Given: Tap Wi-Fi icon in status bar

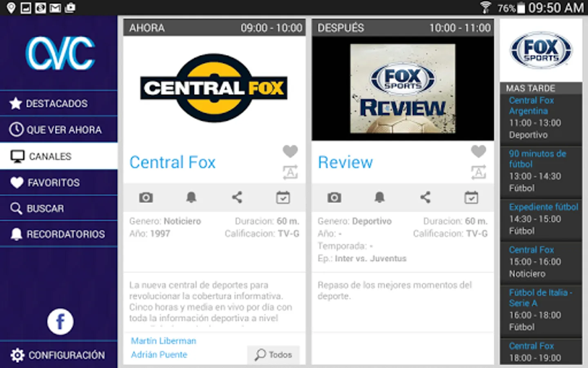Looking at the screenshot, I should 486,8.
